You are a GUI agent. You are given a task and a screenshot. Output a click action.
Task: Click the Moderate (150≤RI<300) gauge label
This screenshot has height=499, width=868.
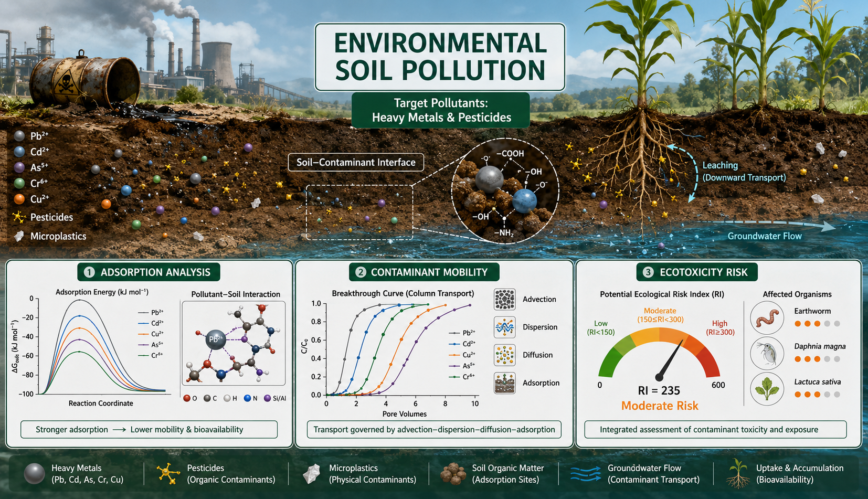tap(660, 315)
